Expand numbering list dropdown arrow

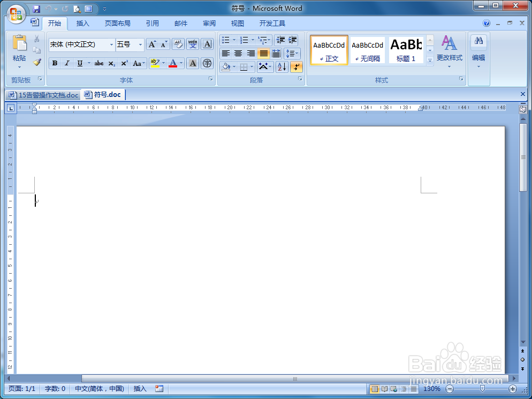pos(253,40)
